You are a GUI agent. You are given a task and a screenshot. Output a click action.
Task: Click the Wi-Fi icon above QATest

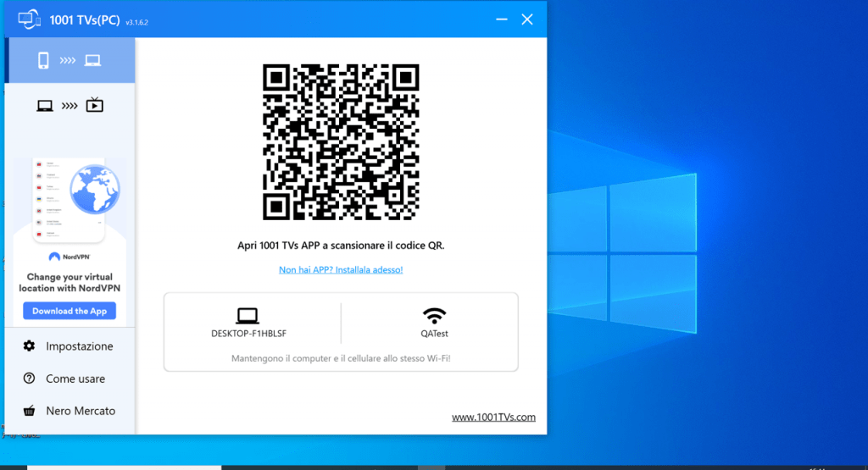(x=434, y=316)
